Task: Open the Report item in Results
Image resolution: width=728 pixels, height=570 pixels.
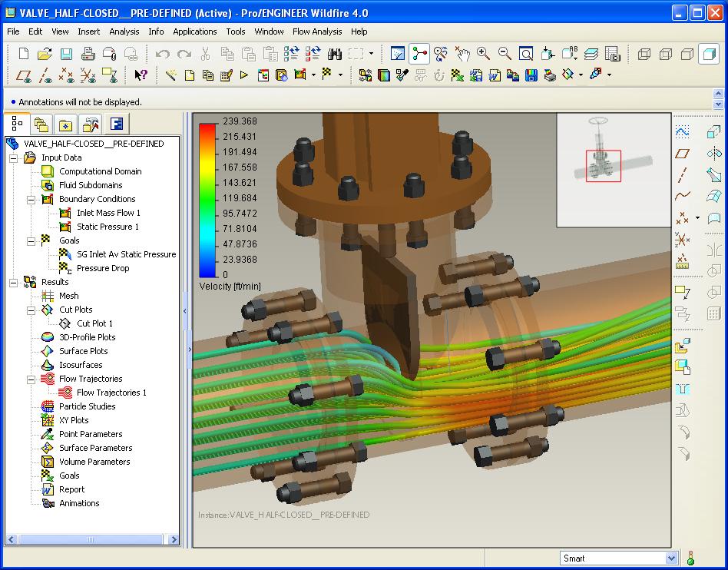Action: coord(71,489)
